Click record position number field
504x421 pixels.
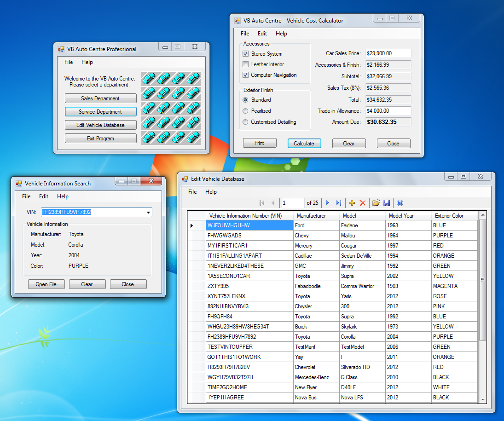point(292,203)
